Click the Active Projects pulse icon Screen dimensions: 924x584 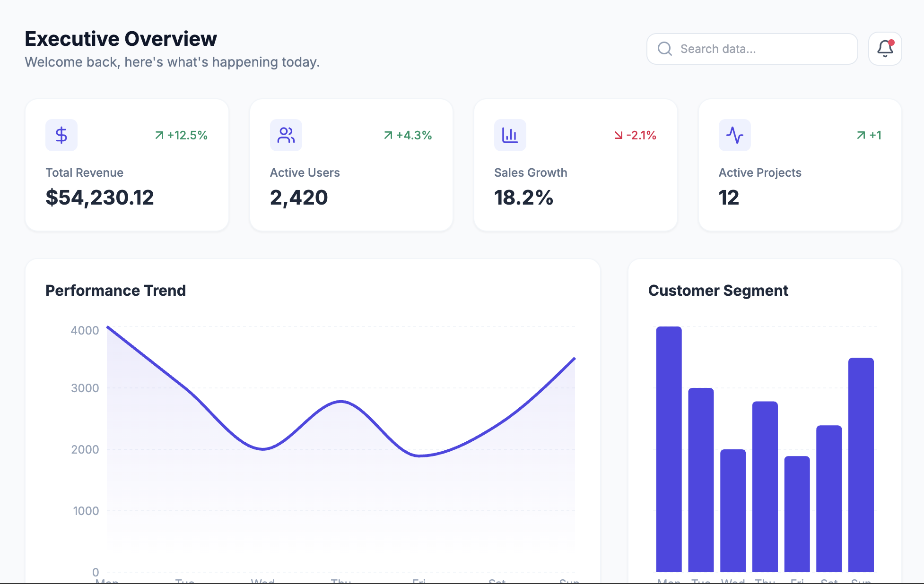click(x=734, y=135)
